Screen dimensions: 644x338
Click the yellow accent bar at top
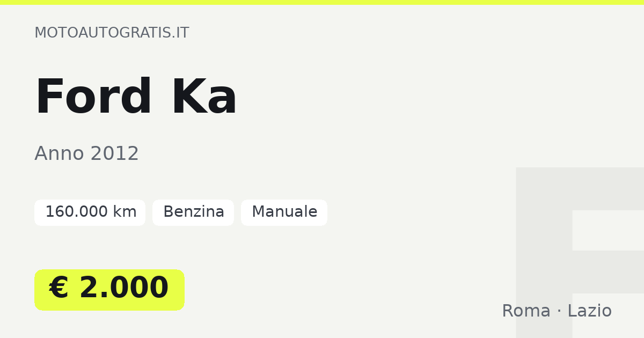click(x=322, y=2)
